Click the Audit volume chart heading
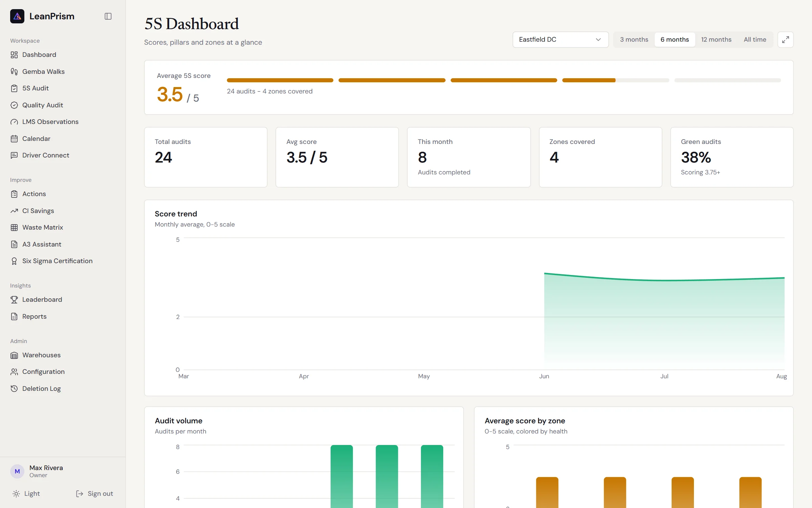Image resolution: width=812 pixels, height=508 pixels. (x=179, y=421)
